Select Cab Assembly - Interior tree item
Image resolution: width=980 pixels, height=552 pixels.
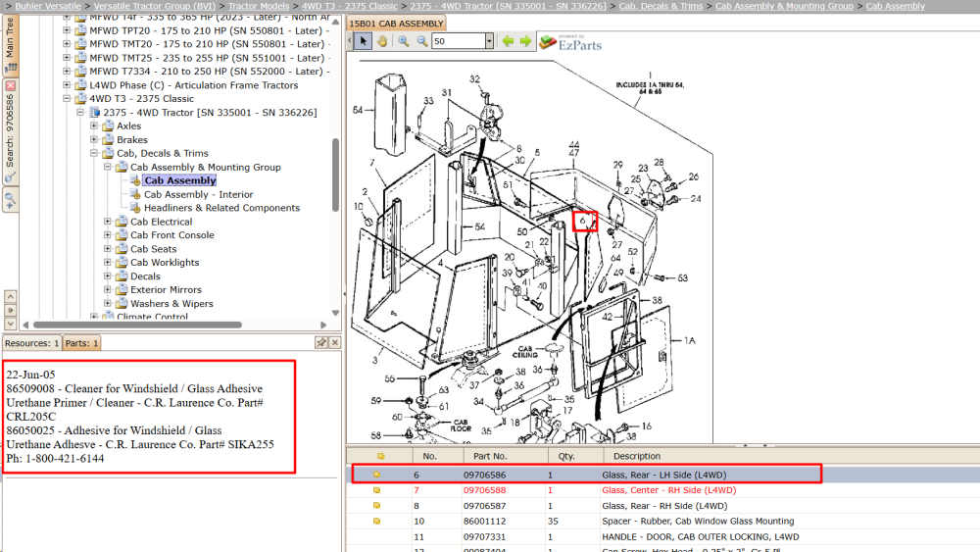198,194
